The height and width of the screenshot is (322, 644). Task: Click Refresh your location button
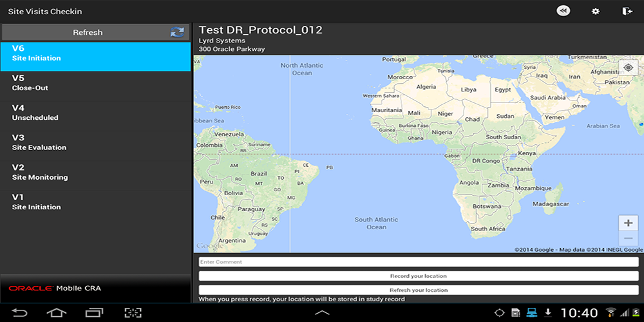[x=419, y=290]
